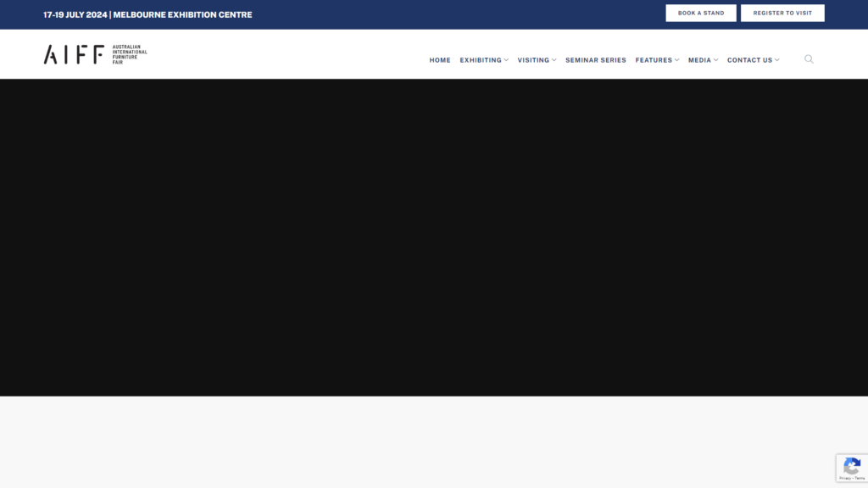
Task: Click the Australian International Furniture Fair wordmark
Action: click(130, 54)
